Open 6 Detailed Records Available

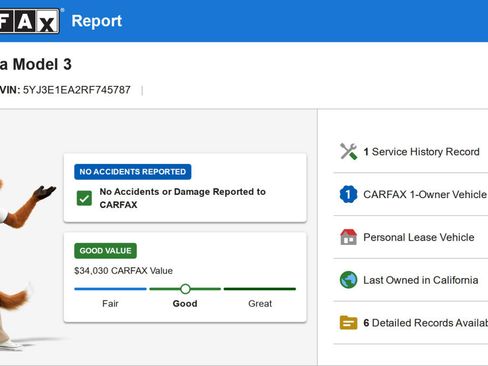tap(411, 323)
